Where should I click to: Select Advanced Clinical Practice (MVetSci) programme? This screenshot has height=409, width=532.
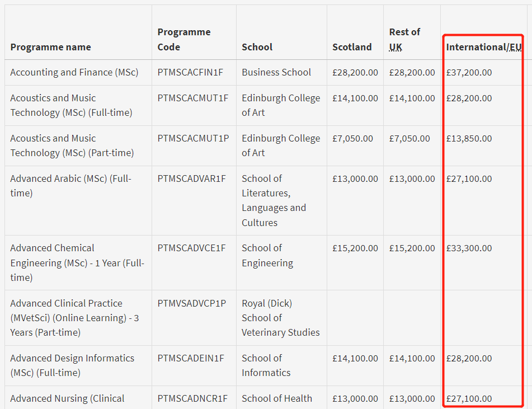[74, 318]
